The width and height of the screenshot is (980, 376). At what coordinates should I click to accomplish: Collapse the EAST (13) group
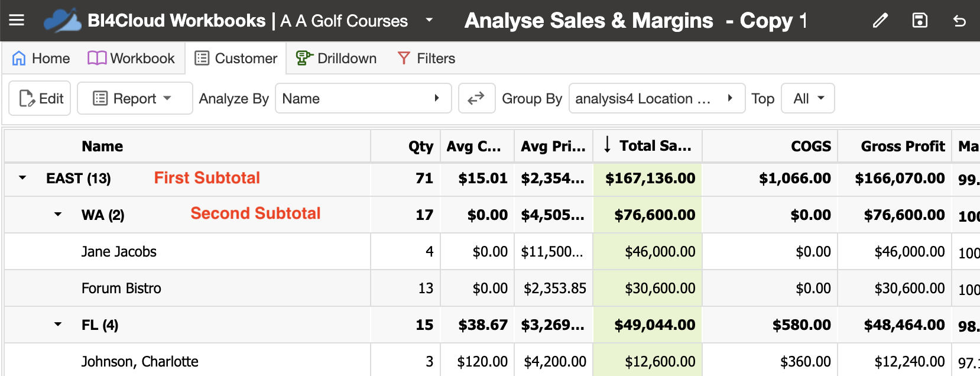click(x=22, y=178)
